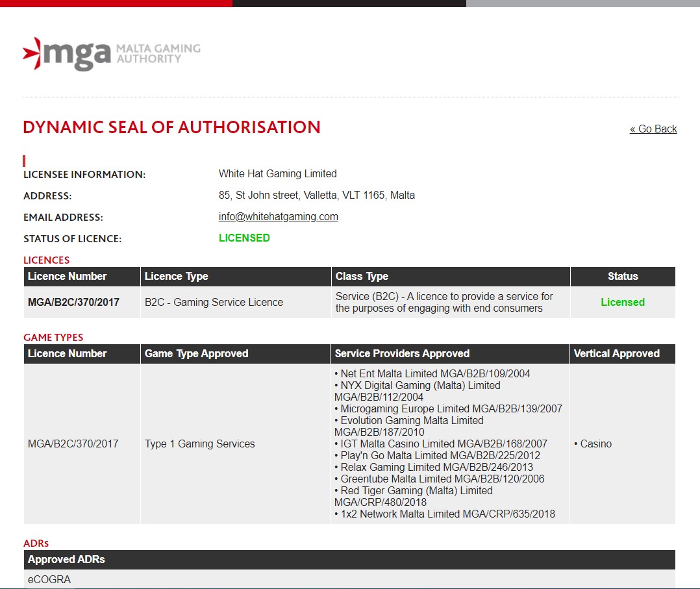Click the « Go Back link
Screen dimensions: 700x589
[653, 129]
